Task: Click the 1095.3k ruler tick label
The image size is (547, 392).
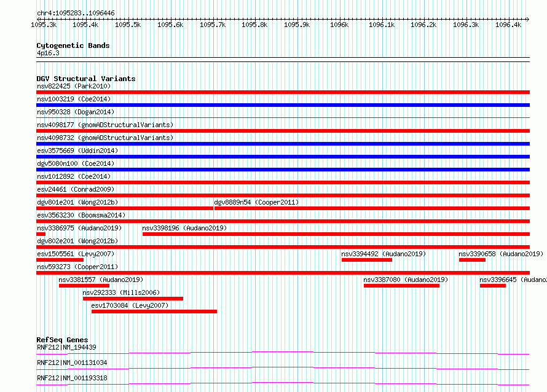Action: click(44, 25)
